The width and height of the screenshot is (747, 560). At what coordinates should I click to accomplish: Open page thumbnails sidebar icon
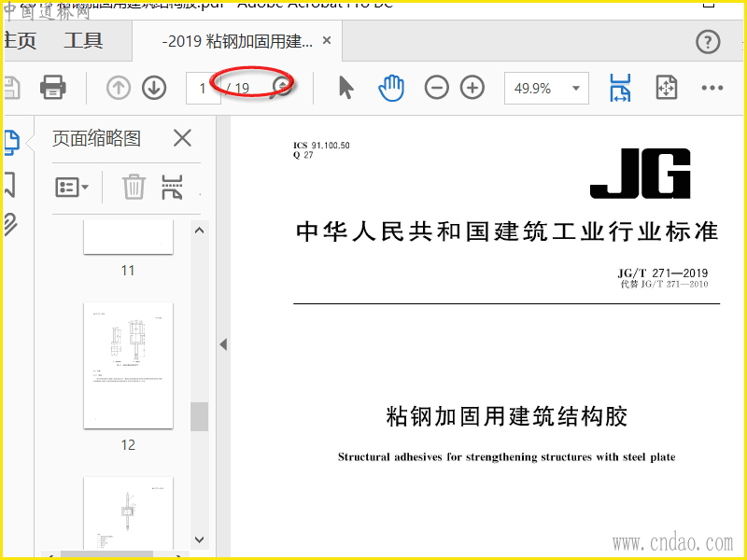[x=11, y=143]
